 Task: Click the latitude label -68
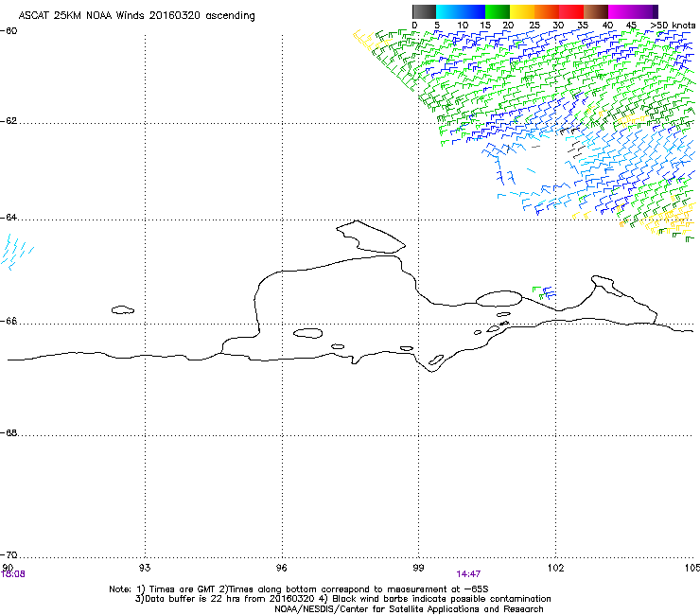9,432
